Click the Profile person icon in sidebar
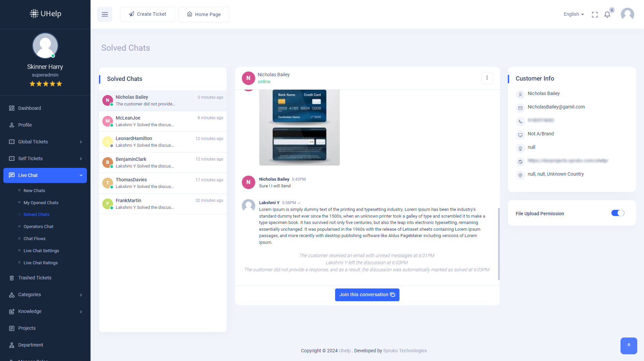The width and height of the screenshot is (644, 361). 12,125
